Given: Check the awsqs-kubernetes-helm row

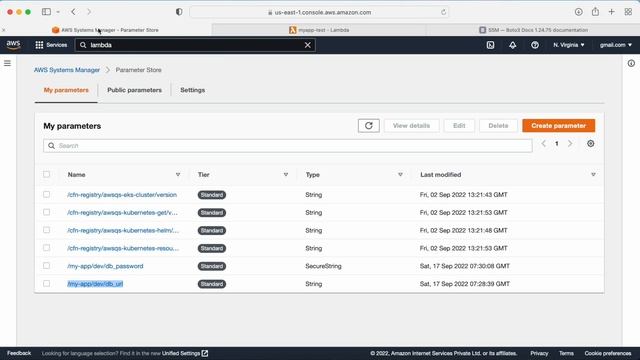Looking at the screenshot, I should pos(47,230).
